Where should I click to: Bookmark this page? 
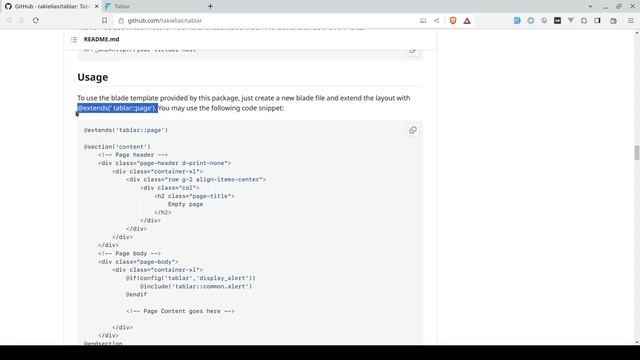click(104, 20)
